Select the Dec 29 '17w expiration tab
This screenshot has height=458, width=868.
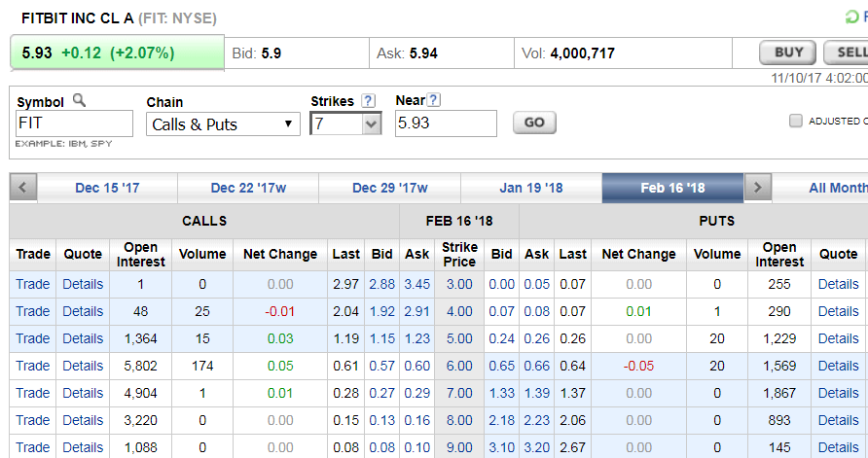point(389,188)
